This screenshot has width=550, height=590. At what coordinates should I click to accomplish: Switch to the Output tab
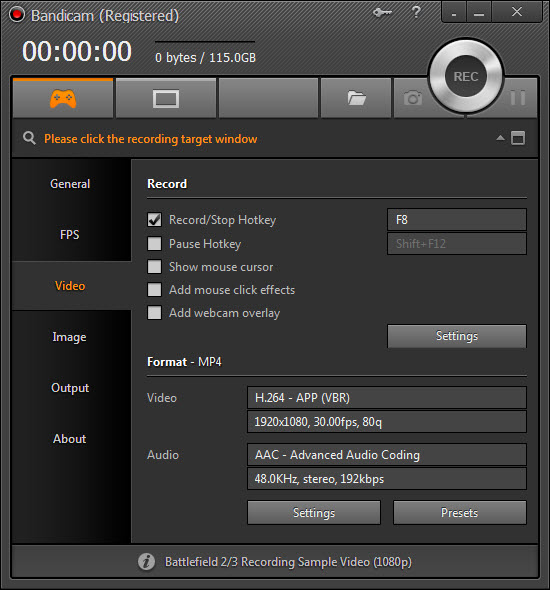click(x=70, y=388)
